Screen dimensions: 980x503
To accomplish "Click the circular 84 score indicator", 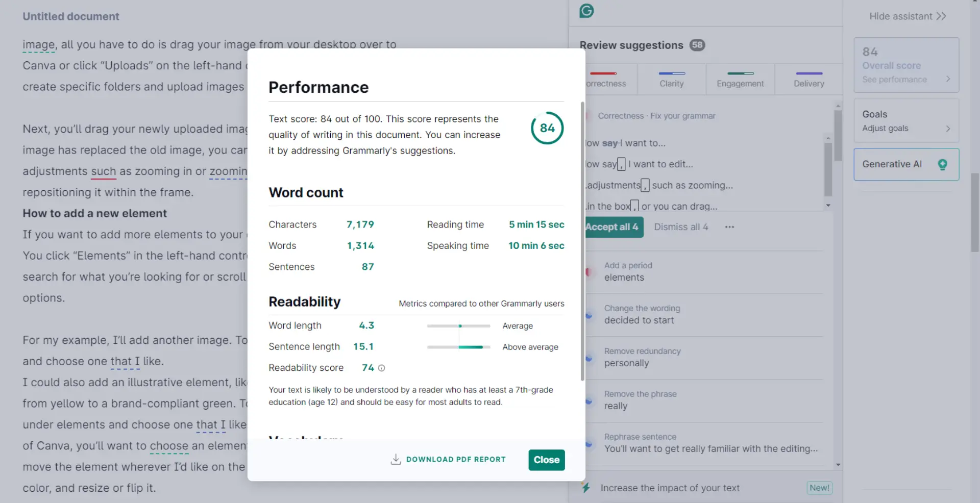I will pyautogui.click(x=547, y=128).
